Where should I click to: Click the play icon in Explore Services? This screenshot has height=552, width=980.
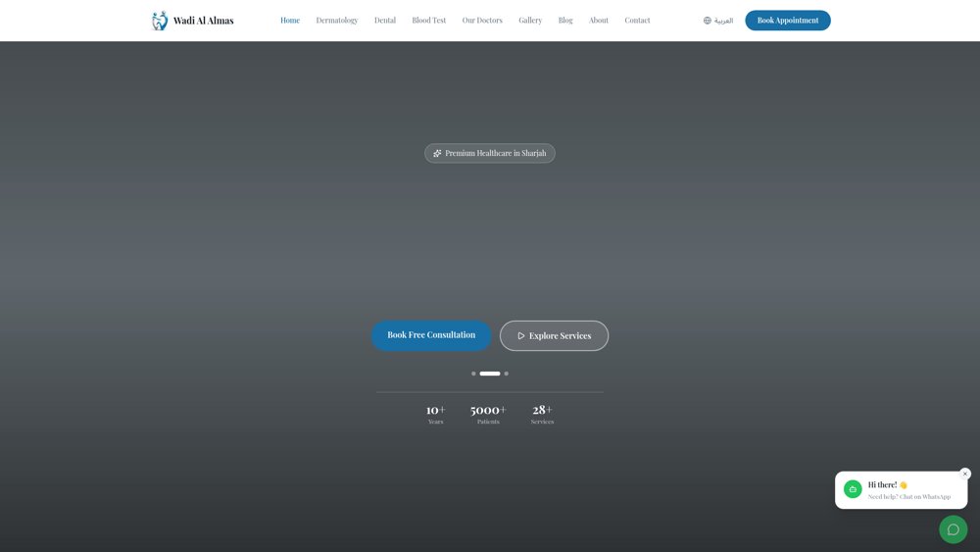520,335
